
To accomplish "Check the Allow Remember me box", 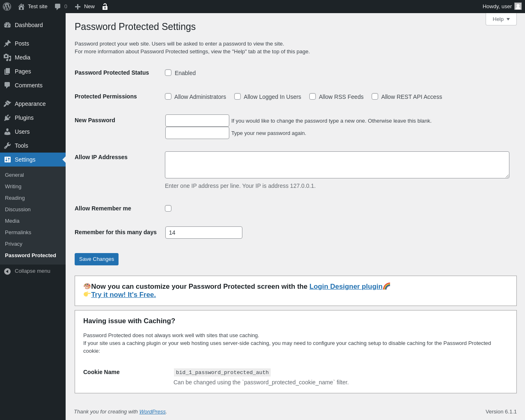I will [168, 208].
